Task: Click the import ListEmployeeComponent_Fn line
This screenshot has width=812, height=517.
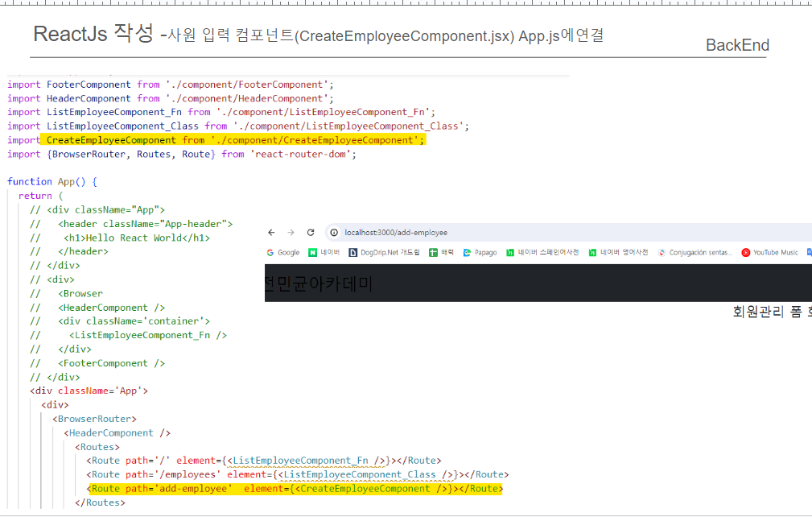Action: tap(221, 112)
